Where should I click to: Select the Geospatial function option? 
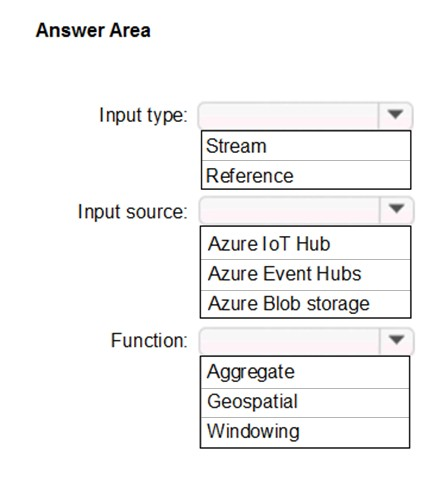pyautogui.click(x=305, y=402)
